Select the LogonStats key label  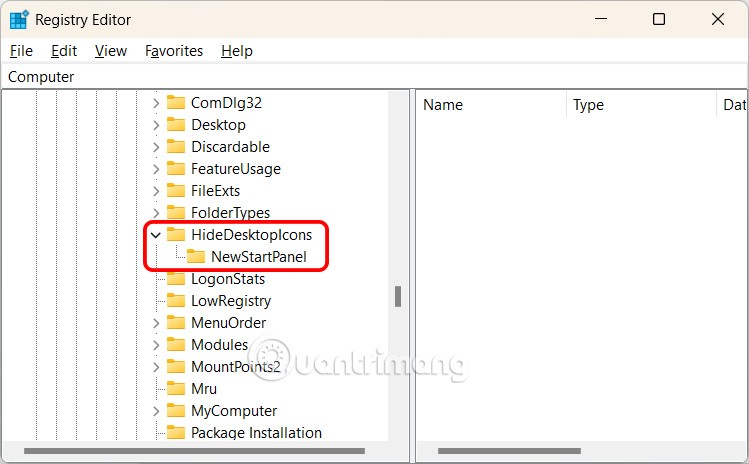(x=228, y=279)
